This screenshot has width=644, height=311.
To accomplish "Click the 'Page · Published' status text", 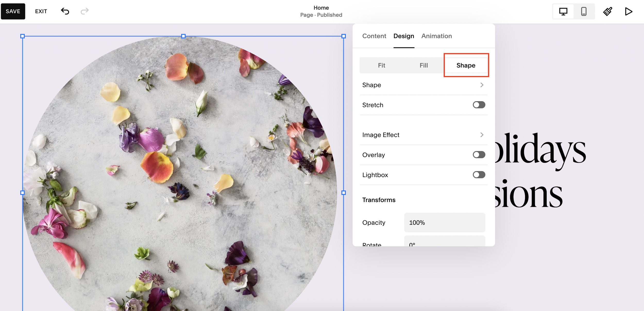I will click(321, 15).
